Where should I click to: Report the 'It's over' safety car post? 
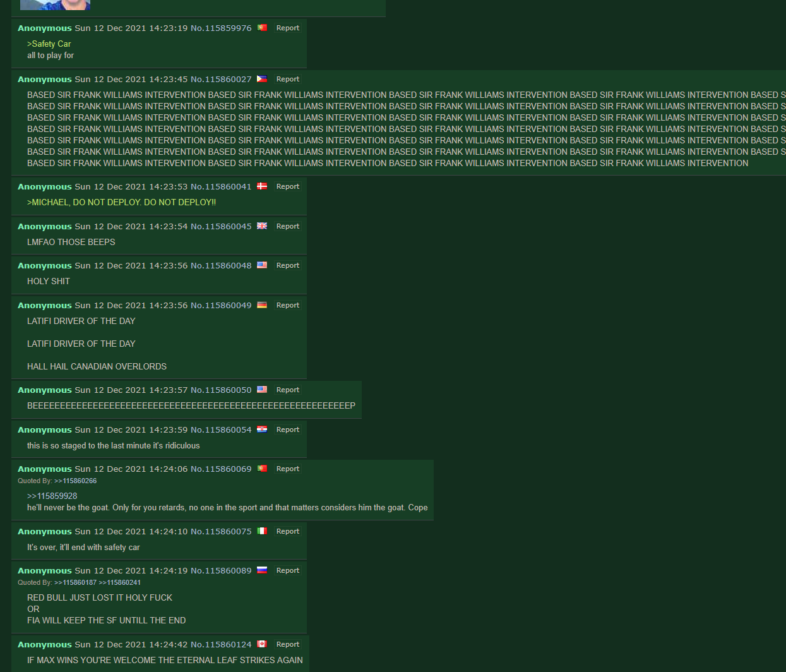[x=288, y=531]
